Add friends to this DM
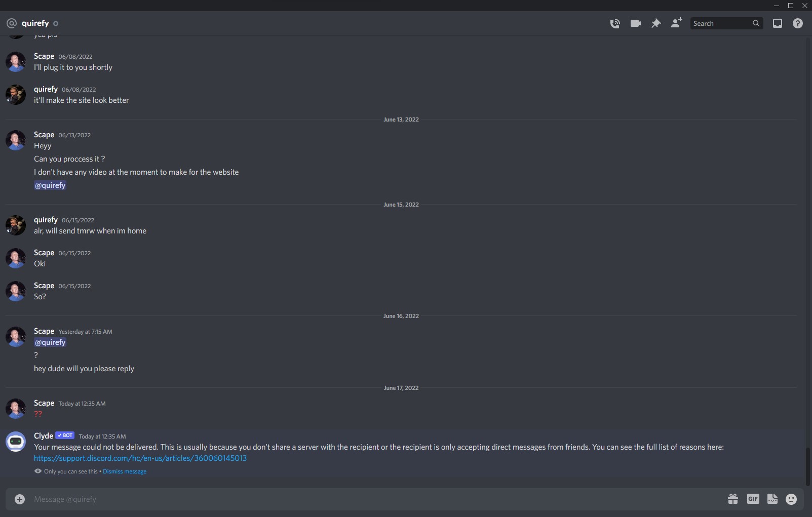 pyautogui.click(x=676, y=23)
